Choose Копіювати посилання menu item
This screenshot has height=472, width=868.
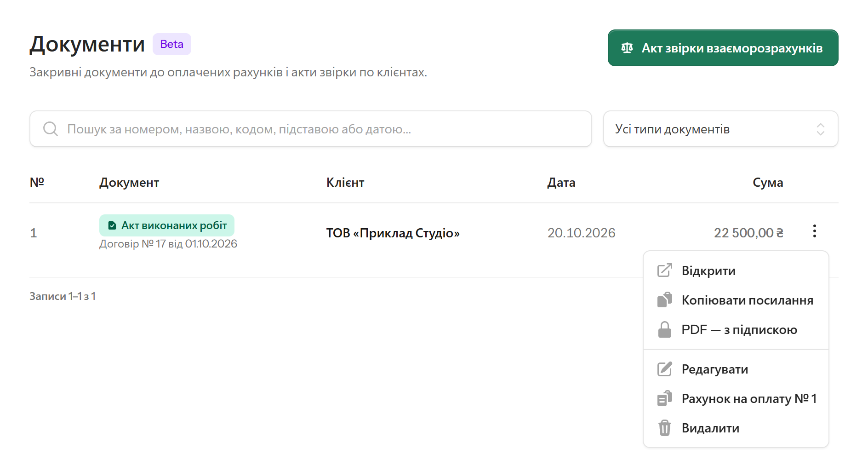pos(736,300)
